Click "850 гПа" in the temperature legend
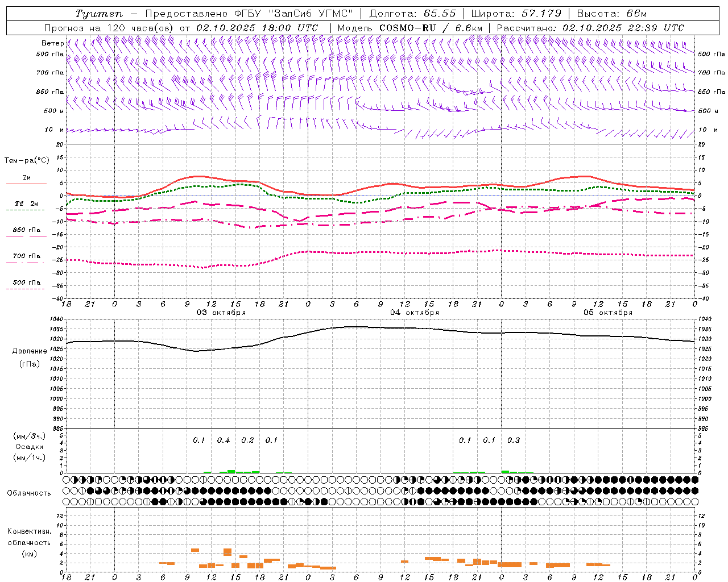This screenshot has width=728, height=582. 26,230
